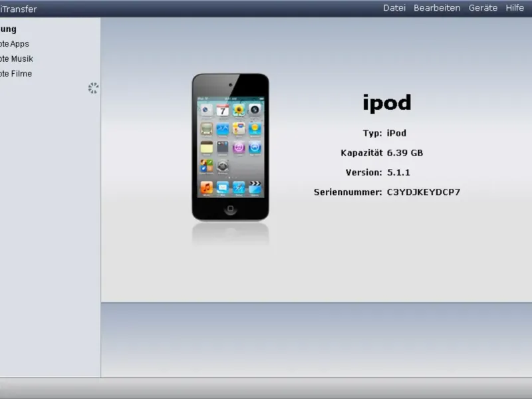Open the Bearbeiten menu
This screenshot has width=532, height=399.
(x=437, y=8)
